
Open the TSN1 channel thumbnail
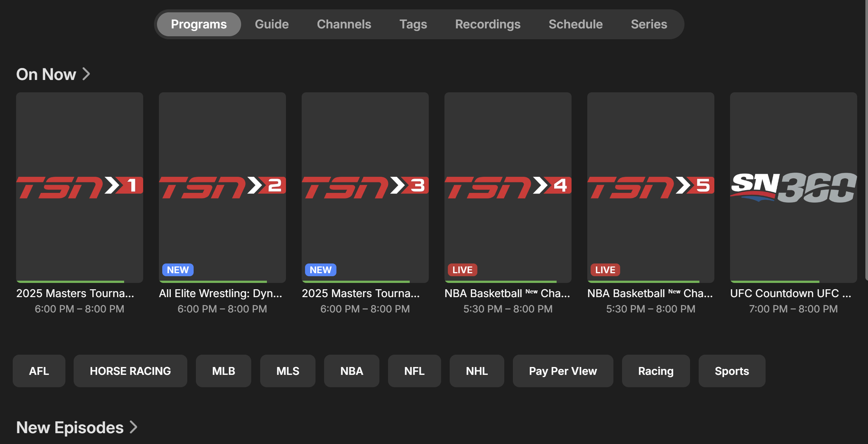pyautogui.click(x=80, y=188)
